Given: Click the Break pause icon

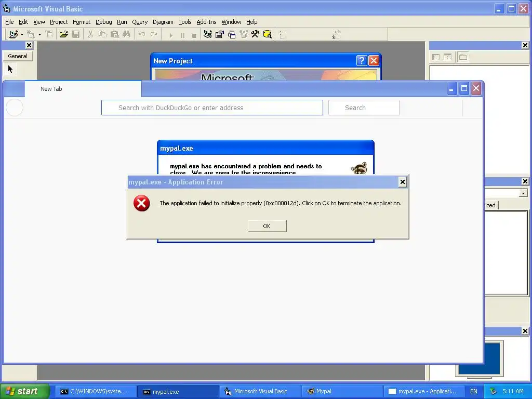Looking at the screenshot, I should click(x=182, y=35).
